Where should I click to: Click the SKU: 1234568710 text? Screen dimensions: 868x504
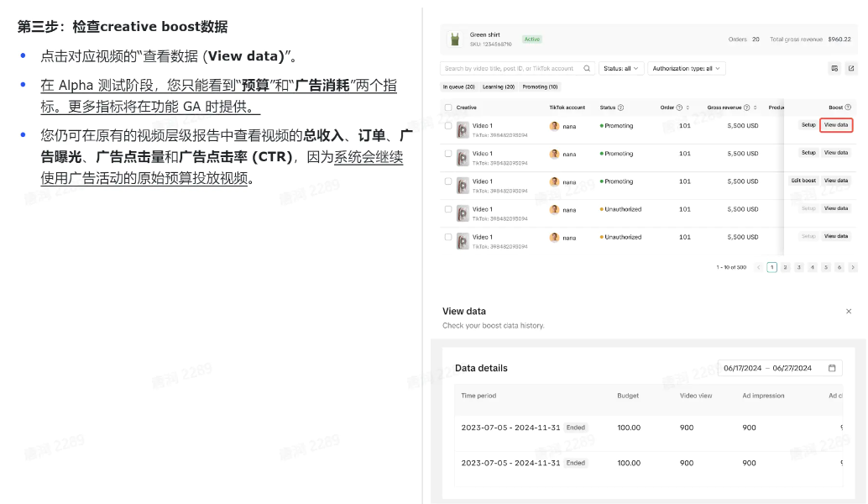click(x=490, y=44)
